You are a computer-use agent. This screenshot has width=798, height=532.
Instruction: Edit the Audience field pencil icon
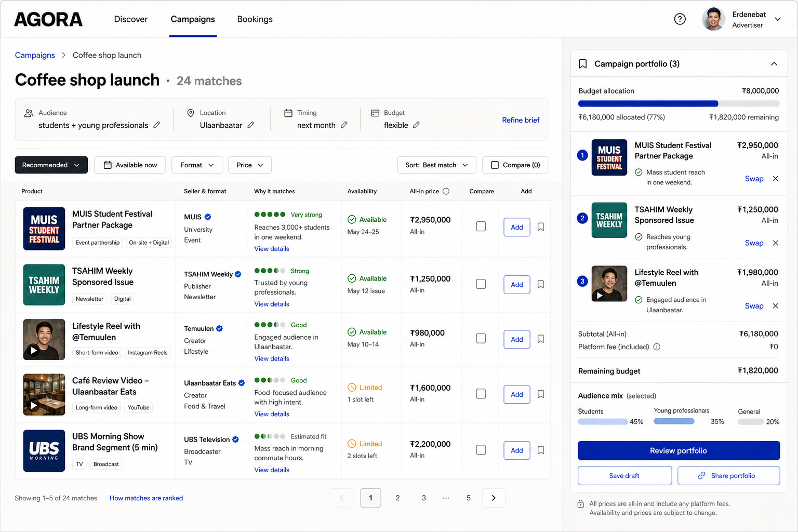point(157,125)
